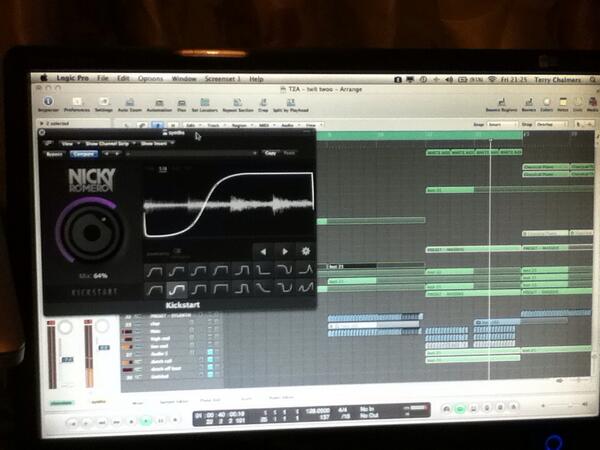This screenshot has width=600, height=450.
Task: Click the Wi-Fi icon in menu bar
Action: tap(492, 79)
